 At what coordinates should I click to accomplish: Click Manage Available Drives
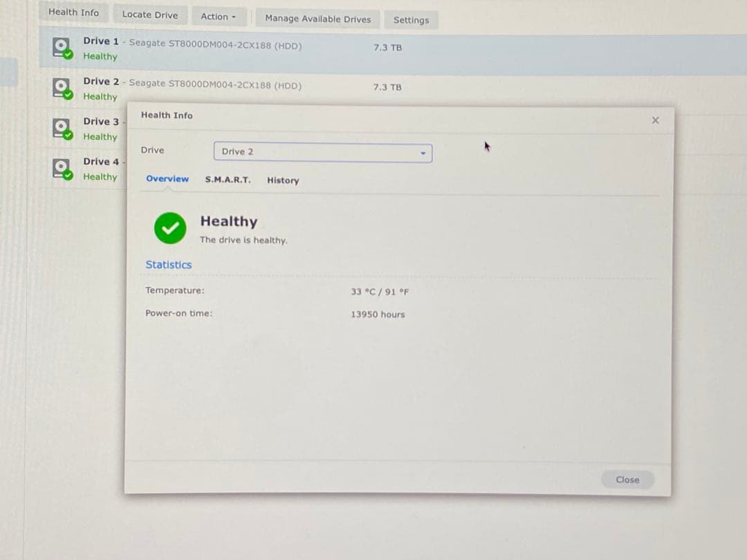pyautogui.click(x=317, y=19)
